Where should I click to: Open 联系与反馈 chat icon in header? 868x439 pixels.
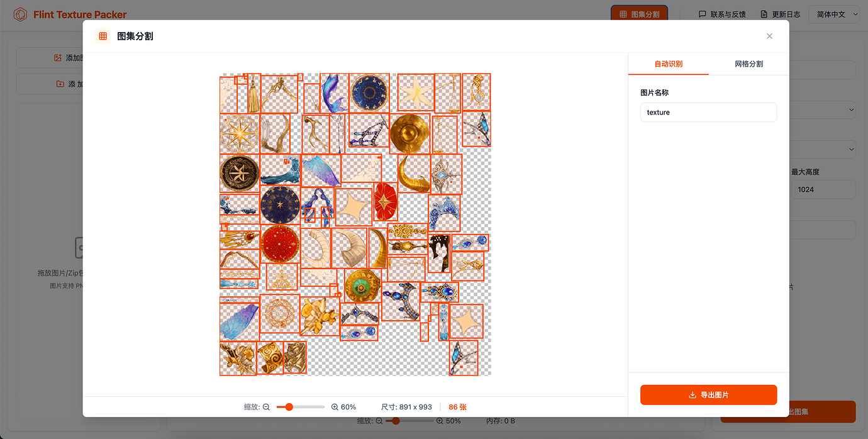[703, 14]
